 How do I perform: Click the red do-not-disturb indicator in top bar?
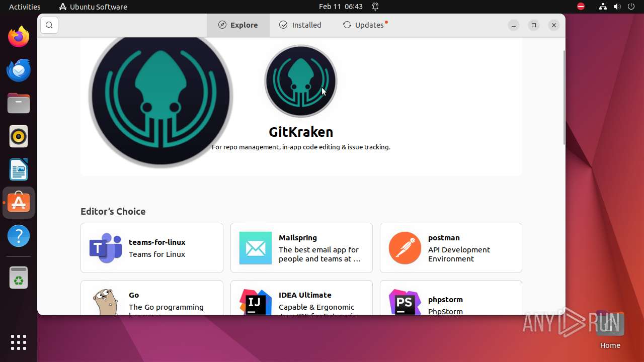[581, 7]
